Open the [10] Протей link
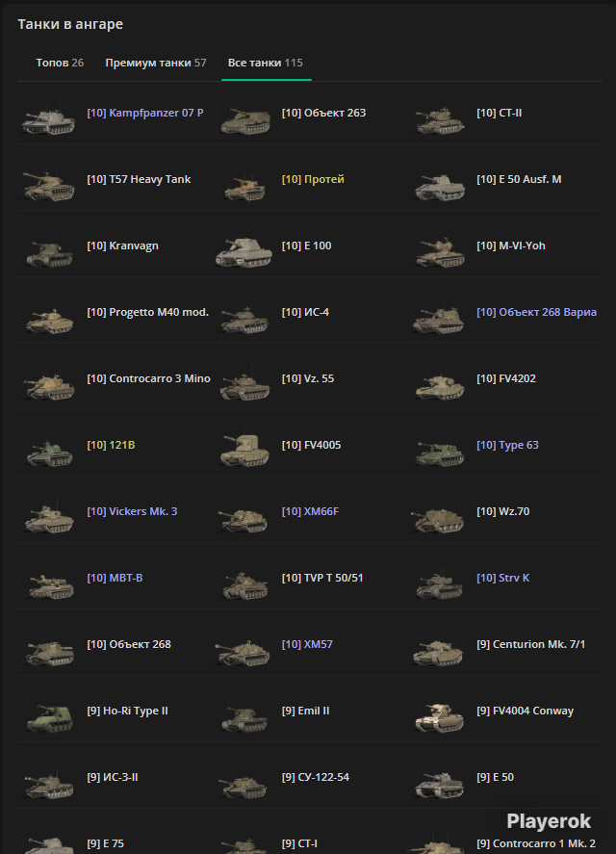Viewport: 616px width, 854px height. [313, 179]
